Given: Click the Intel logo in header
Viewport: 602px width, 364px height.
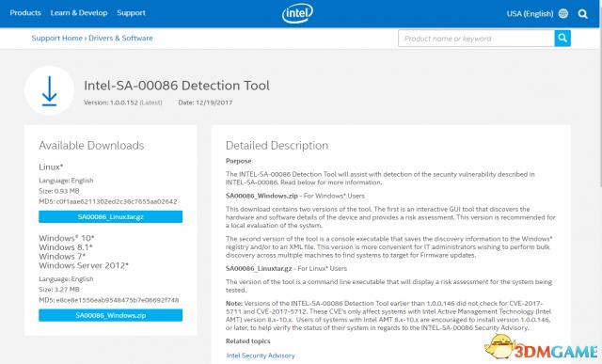Looking at the screenshot, I should pyautogui.click(x=297, y=13).
